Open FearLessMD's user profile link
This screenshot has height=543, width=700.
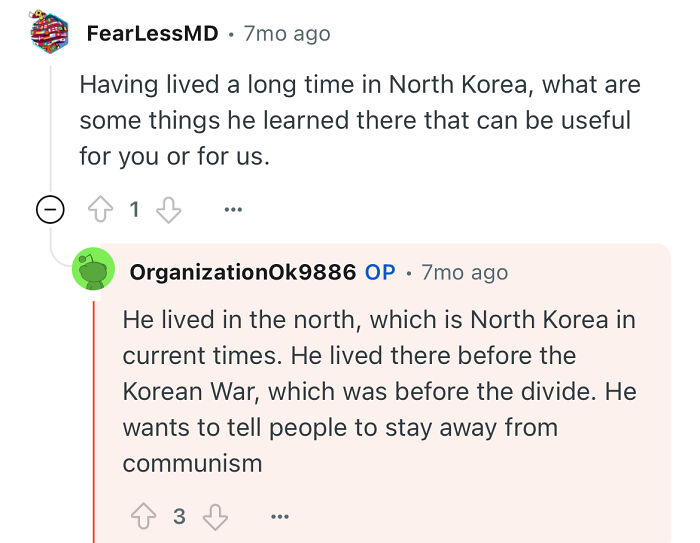tap(152, 33)
